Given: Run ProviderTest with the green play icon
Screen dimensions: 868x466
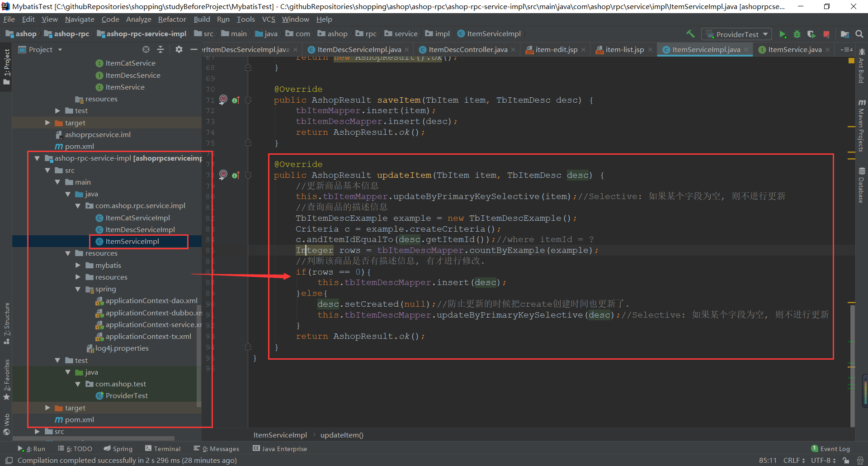Looking at the screenshot, I should [x=783, y=34].
